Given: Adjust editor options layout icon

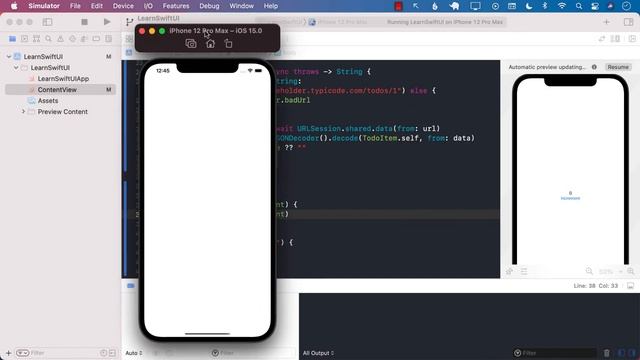Looking at the screenshot, I should pyautogui.click(x=615, y=39).
